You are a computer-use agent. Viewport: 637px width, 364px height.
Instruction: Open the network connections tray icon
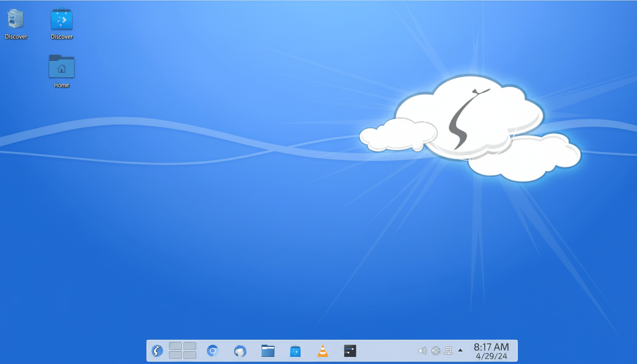(448, 350)
